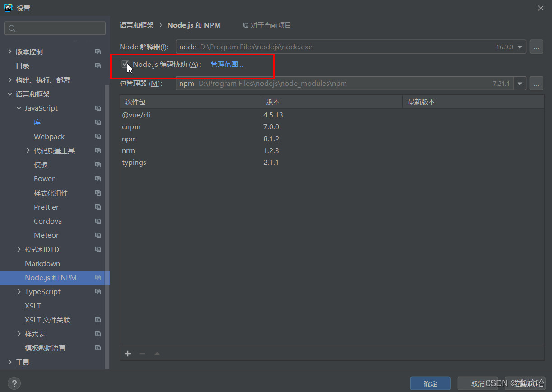Screen dimensions: 552x392
Task: Sort by the 版本 column header
Action: 332,102
